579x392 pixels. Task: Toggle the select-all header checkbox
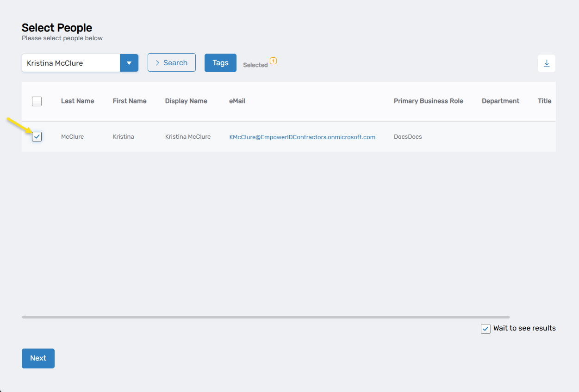[37, 101]
